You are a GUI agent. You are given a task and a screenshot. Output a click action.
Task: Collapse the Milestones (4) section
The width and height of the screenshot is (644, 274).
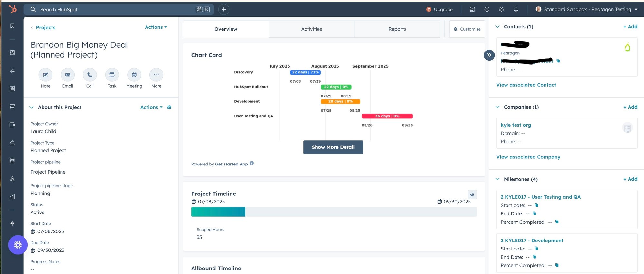[497, 179]
